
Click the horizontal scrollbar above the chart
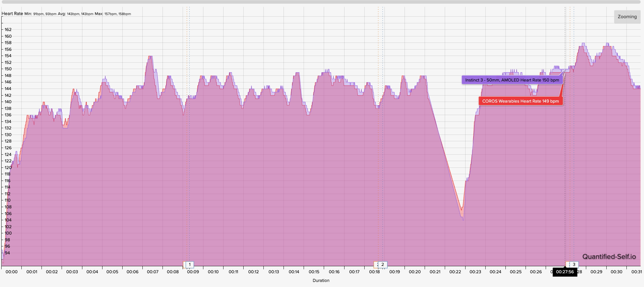[321, 2]
